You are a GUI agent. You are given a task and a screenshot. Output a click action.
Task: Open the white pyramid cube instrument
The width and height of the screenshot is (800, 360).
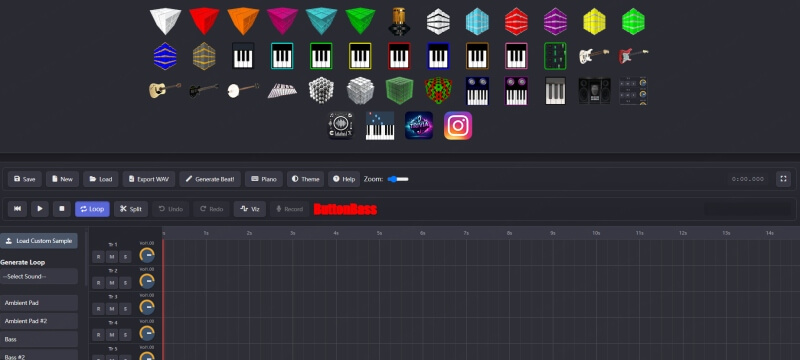tap(165, 21)
